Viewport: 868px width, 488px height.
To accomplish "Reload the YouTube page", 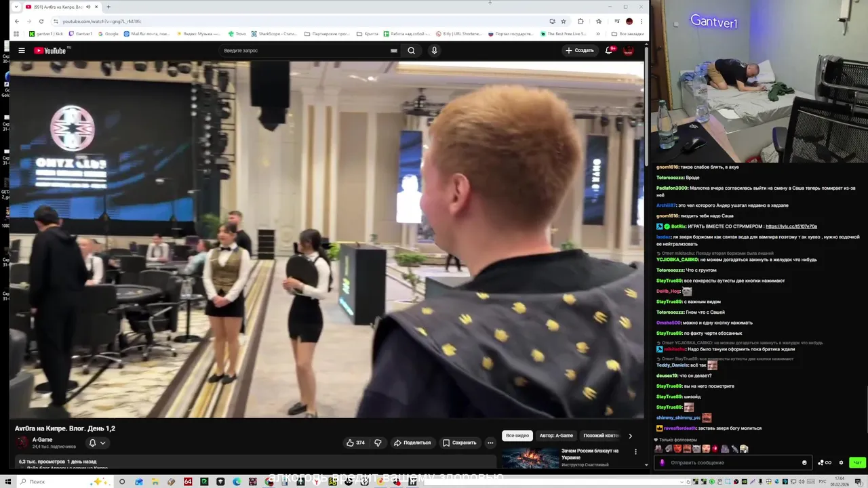I will (41, 21).
